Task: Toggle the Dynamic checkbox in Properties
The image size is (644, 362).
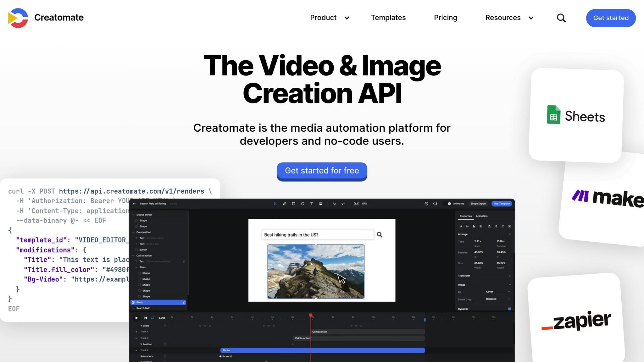Action: click(x=509, y=309)
